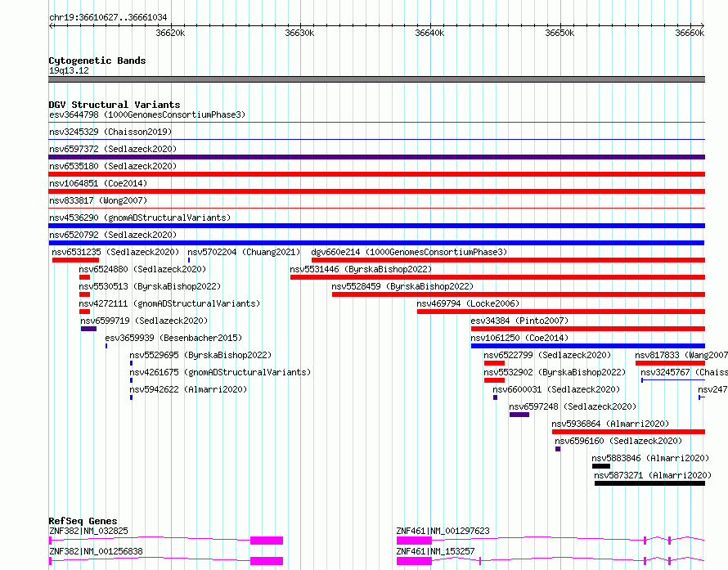
Task: Select the ZNF461 NM_153257 large exon block
Action: 414,561
